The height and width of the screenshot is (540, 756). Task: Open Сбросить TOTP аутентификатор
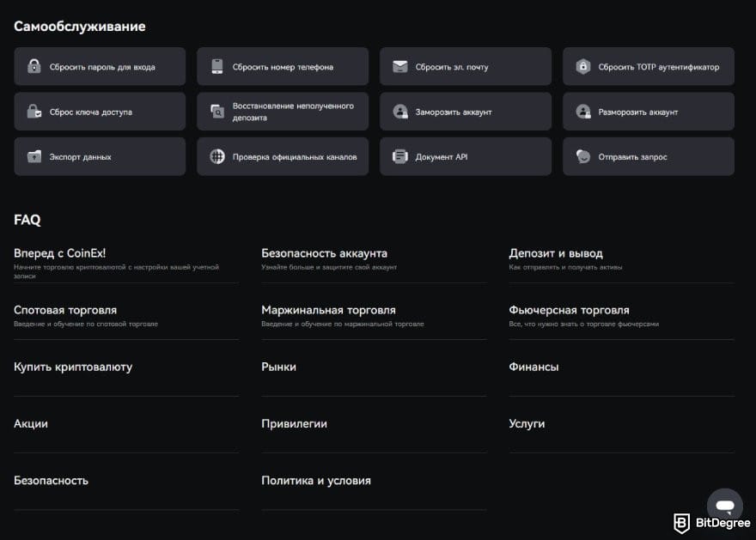tap(649, 66)
